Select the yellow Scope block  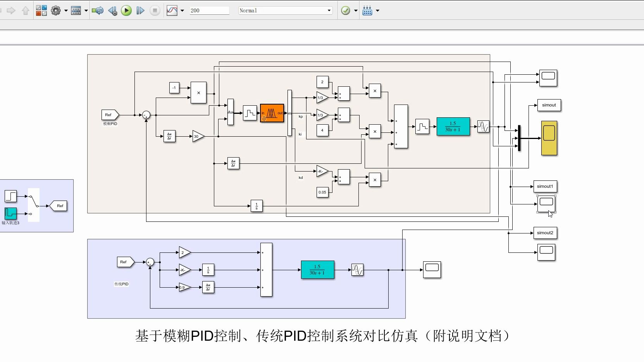(549, 138)
